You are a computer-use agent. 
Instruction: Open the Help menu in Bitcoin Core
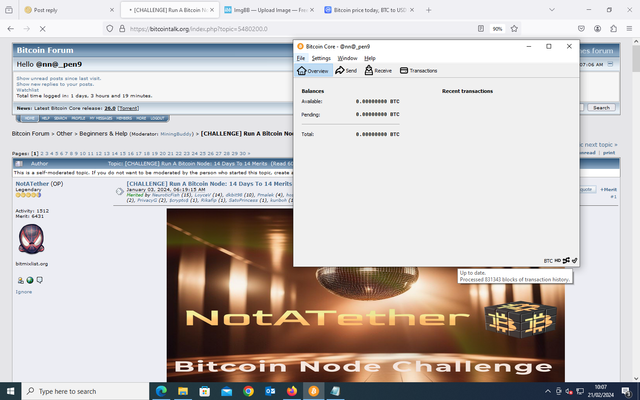pos(370,58)
